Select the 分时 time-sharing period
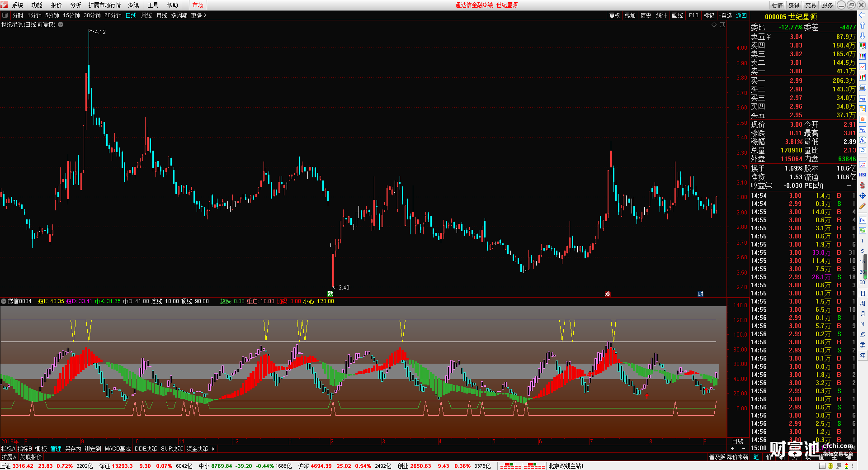The image size is (868, 470). point(18,15)
